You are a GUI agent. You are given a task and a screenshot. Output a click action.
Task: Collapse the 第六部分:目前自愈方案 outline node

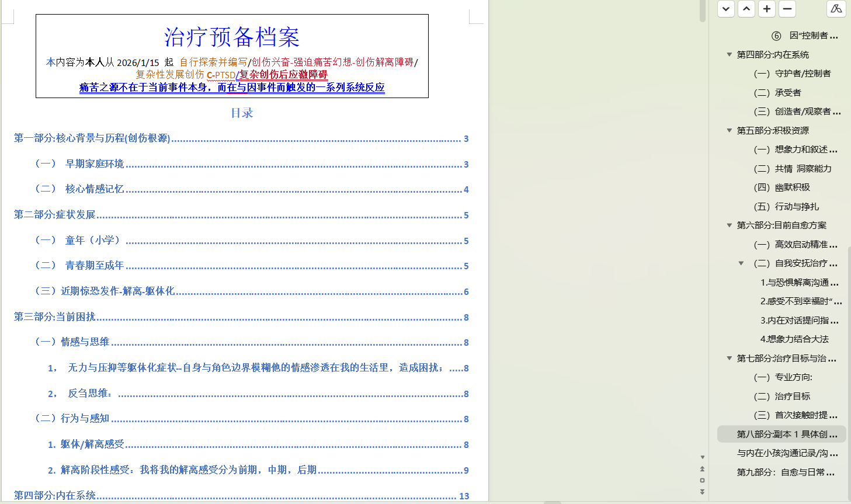click(x=729, y=225)
